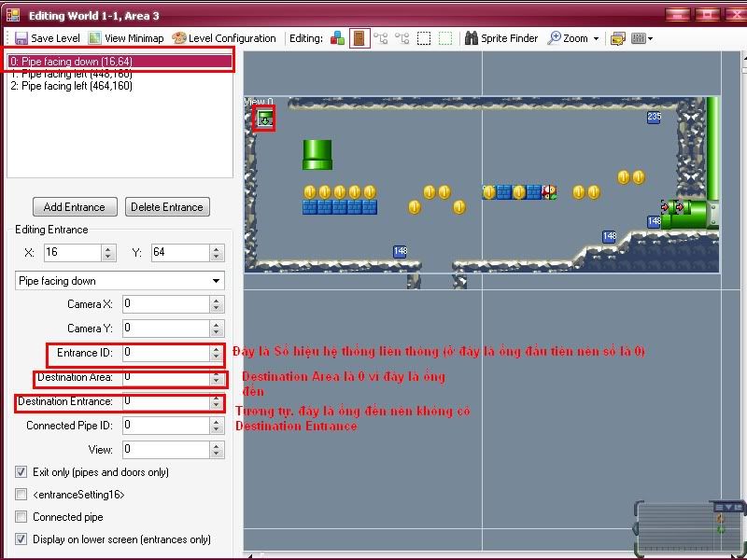
Task: Increment Camera X using up arrow
Action: pyautogui.click(x=217, y=301)
